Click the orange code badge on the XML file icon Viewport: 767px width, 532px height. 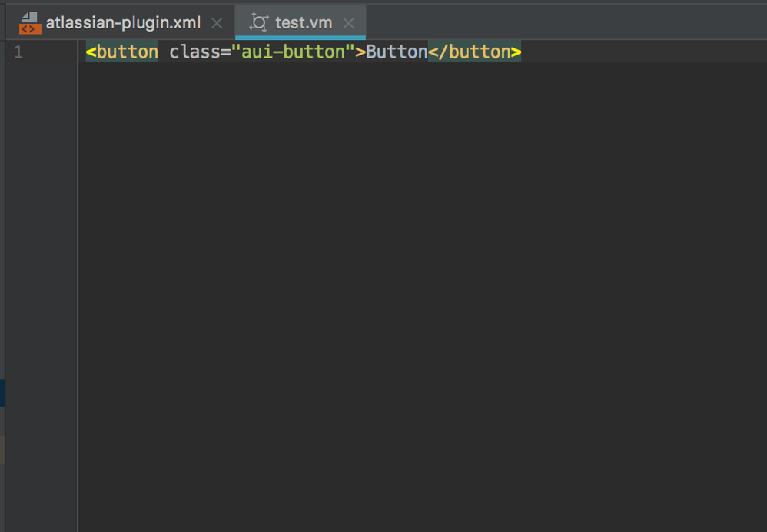click(32, 27)
